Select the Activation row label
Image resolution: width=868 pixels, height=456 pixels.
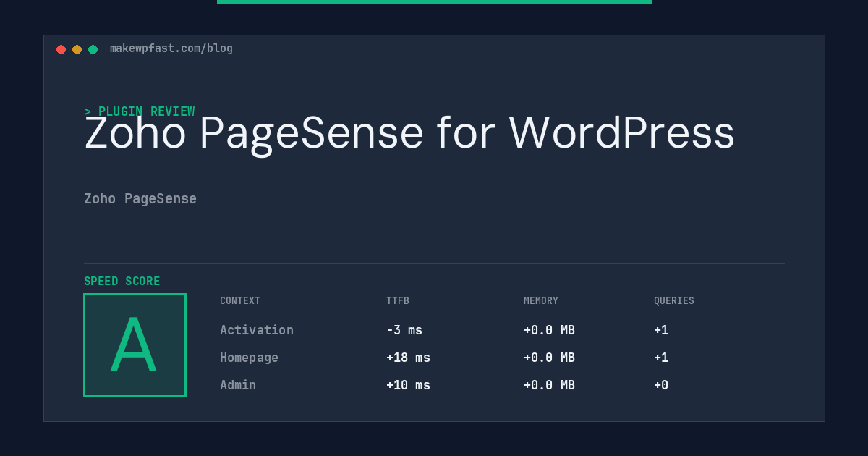(x=257, y=330)
